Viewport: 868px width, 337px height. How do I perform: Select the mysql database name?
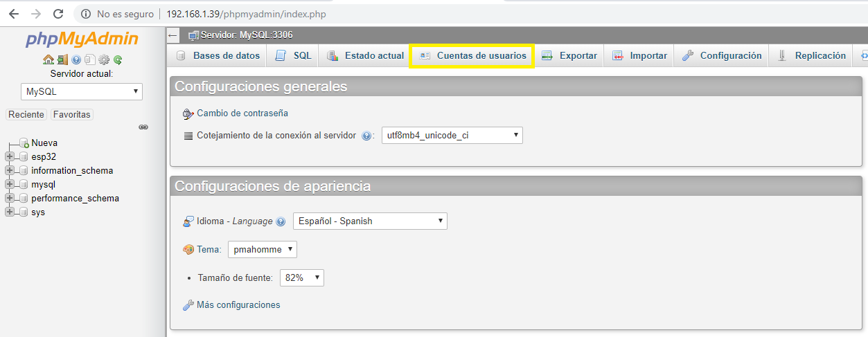[43, 185]
